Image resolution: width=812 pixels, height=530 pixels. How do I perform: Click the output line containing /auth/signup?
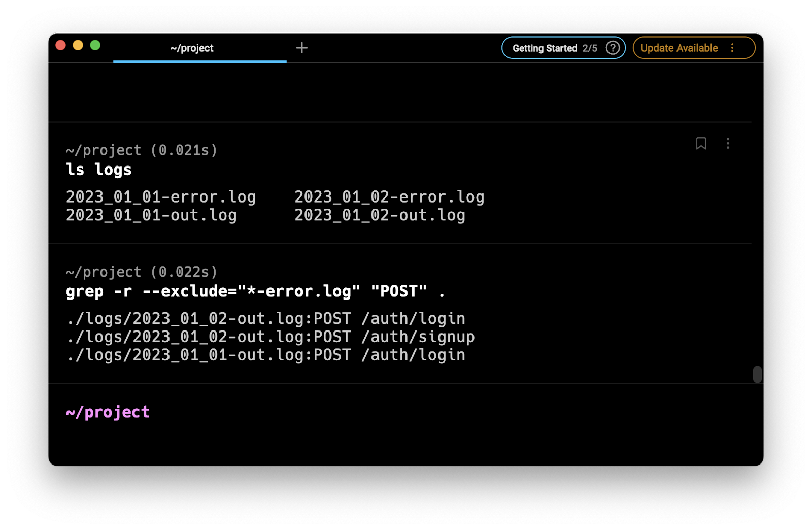271,336
